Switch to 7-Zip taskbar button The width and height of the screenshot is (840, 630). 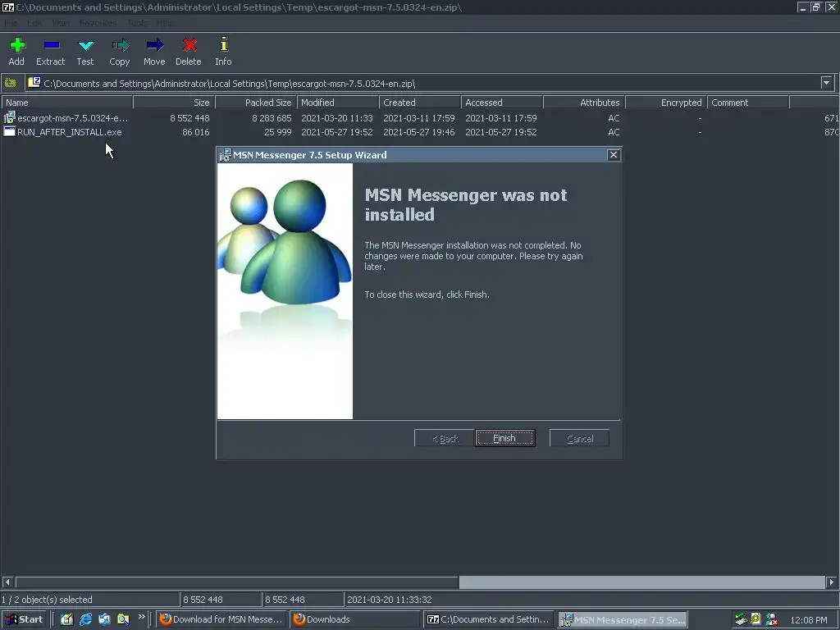(488, 619)
